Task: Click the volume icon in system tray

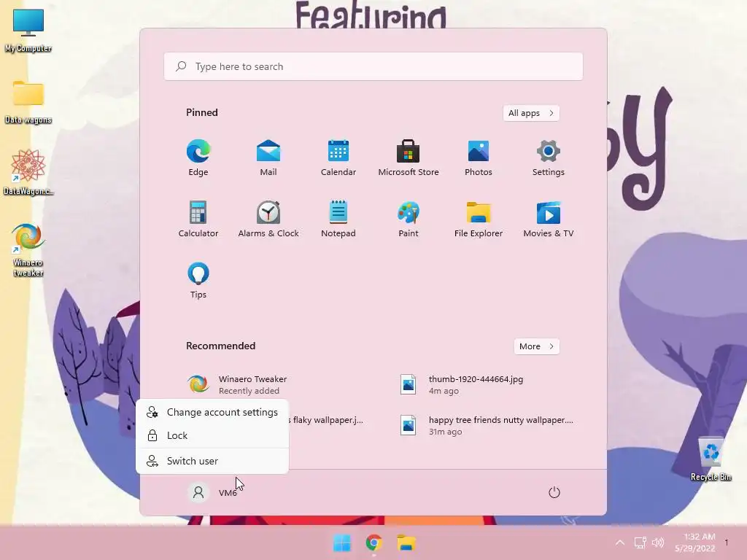Action: 658,542
